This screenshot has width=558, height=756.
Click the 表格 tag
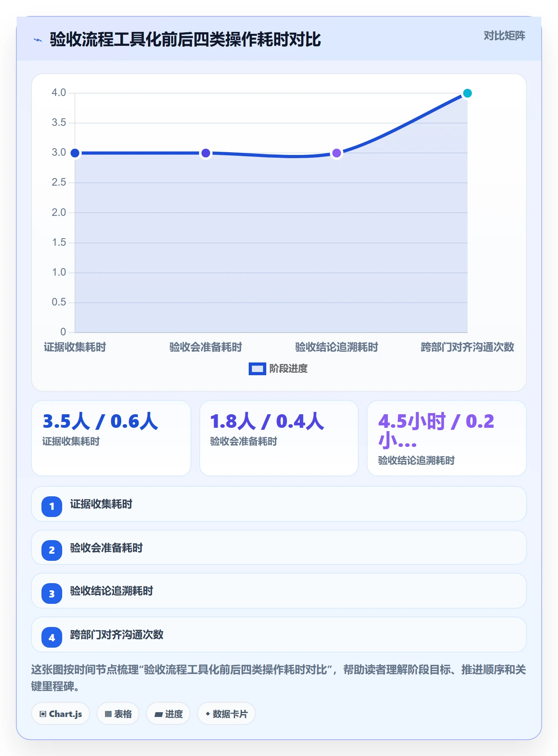[118, 714]
